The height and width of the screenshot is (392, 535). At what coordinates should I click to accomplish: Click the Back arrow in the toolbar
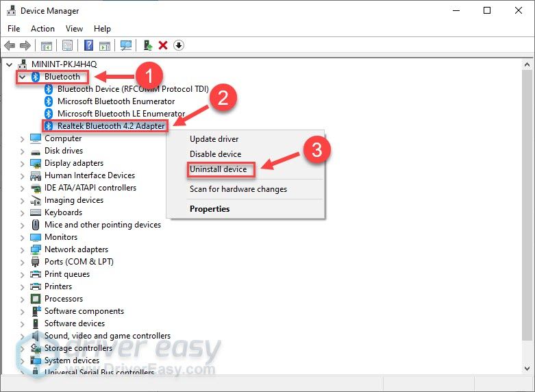coord(10,45)
